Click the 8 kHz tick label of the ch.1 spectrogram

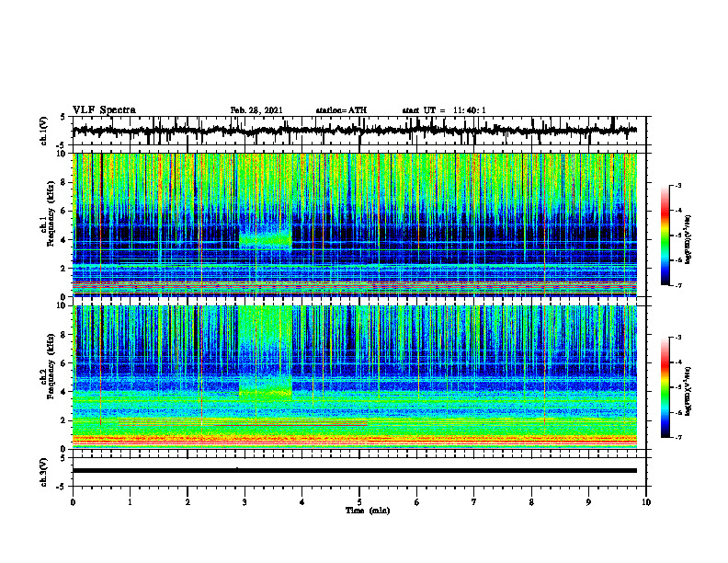[x=64, y=182]
